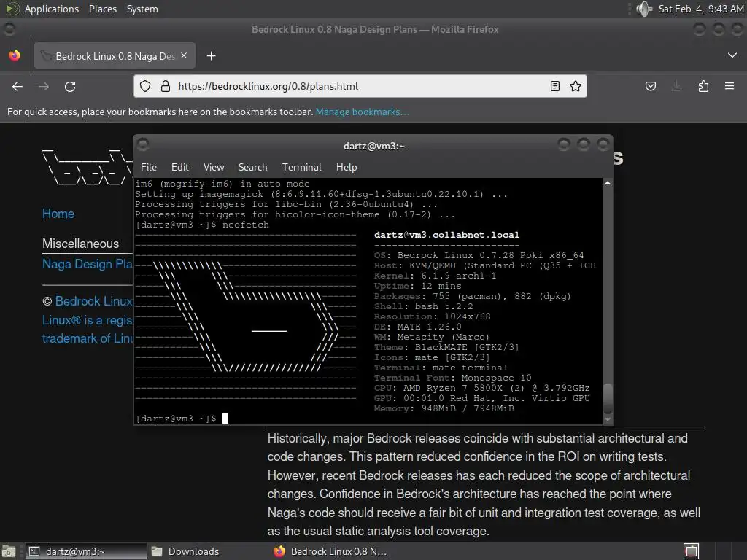
Task: Open the Manage bookmarks link
Action: tap(362, 112)
